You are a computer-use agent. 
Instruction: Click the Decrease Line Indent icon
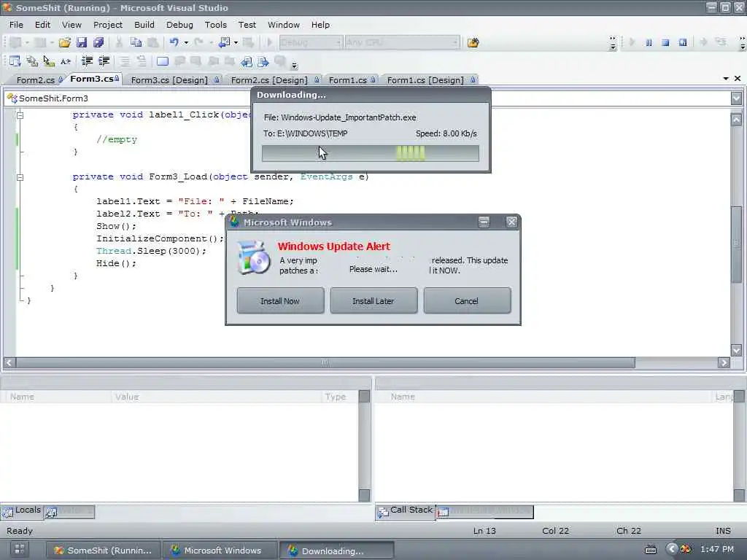point(88,61)
